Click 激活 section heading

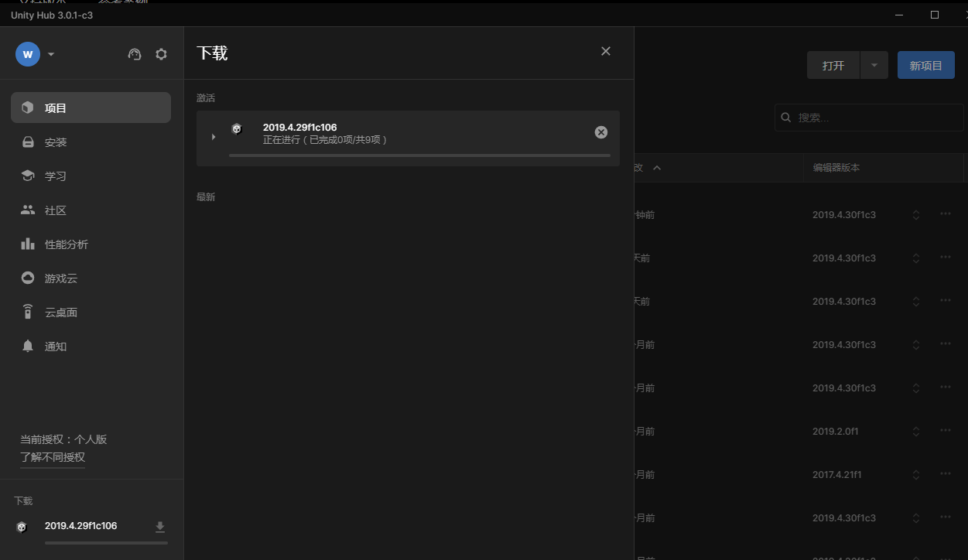pos(206,98)
